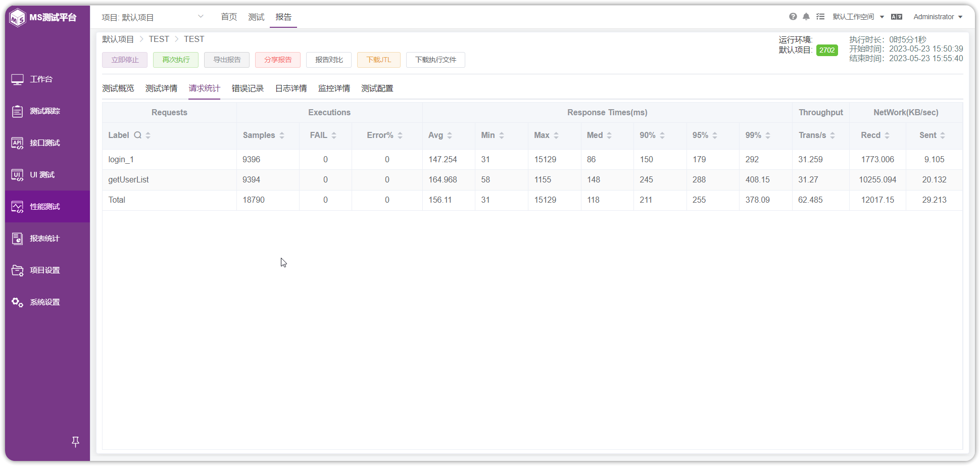This screenshot has height=466, width=980.
Task: Click the help question mark icon
Action: (x=793, y=17)
